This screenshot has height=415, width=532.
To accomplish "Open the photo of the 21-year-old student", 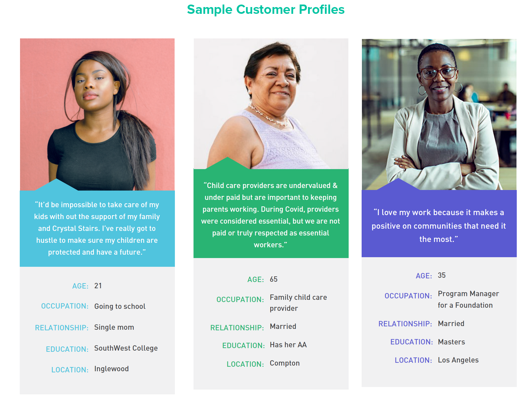I will point(97,114).
